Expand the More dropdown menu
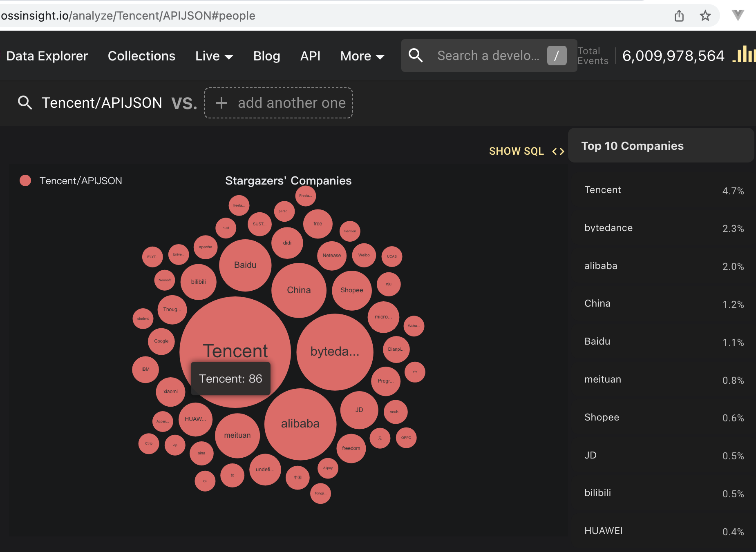Viewport: 756px width, 552px height. (362, 56)
